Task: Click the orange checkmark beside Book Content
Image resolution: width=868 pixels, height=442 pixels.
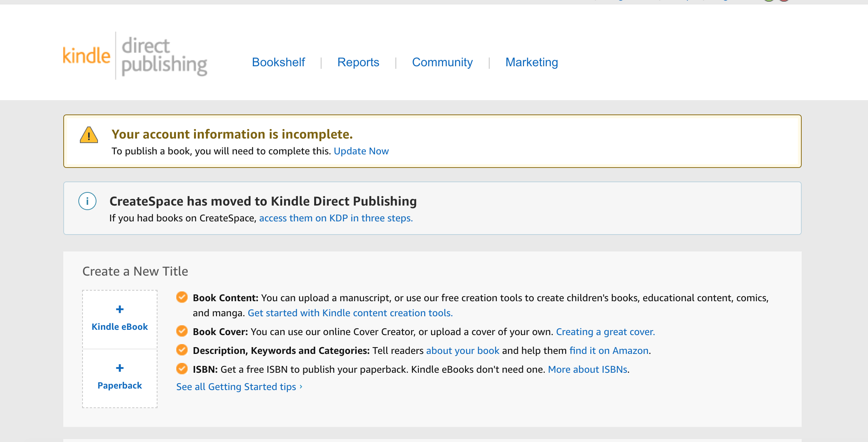Action: tap(182, 297)
